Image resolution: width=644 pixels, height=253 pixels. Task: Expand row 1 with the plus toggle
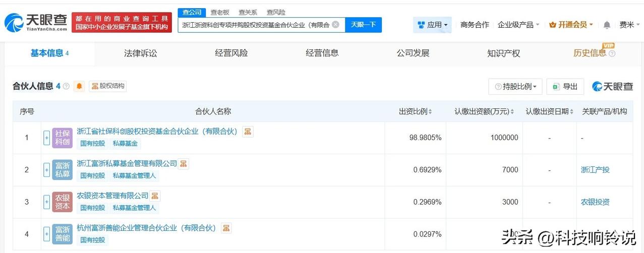(47, 138)
